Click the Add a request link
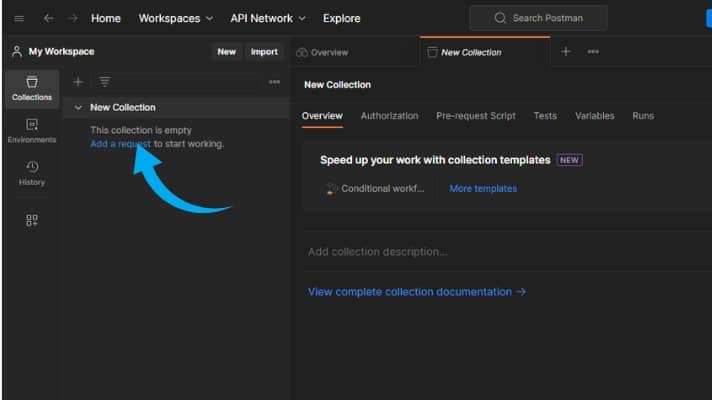The height and width of the screenshot is (400, 712). coord(120,144)
